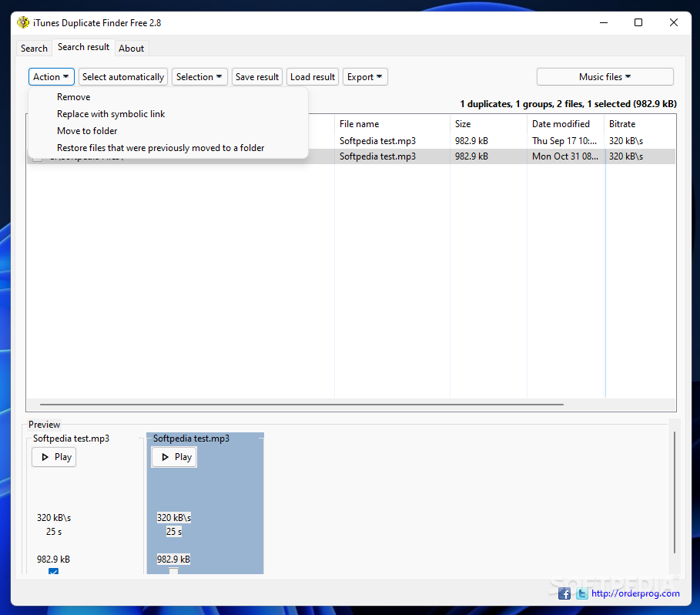
Task: Open the Twitter icon link
Action: pos(581,593)
